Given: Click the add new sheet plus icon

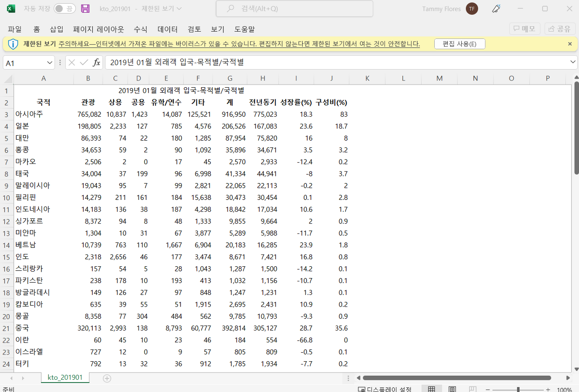Looking at the screenshot, I should 107,378.
